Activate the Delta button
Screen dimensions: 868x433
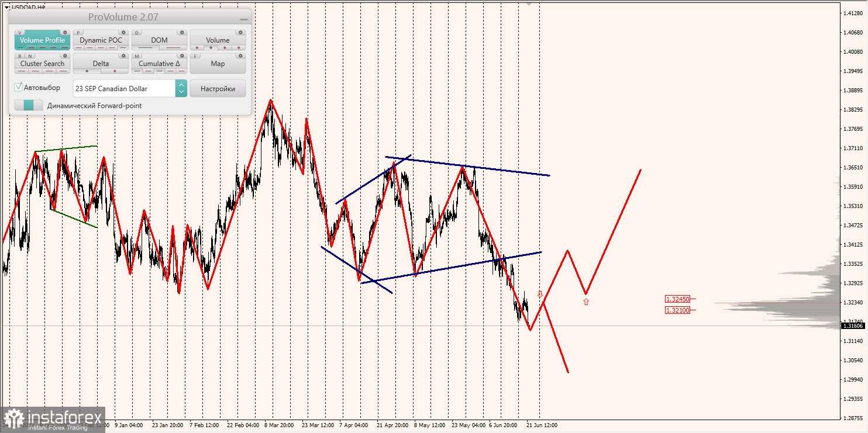(x=101, y=64)
